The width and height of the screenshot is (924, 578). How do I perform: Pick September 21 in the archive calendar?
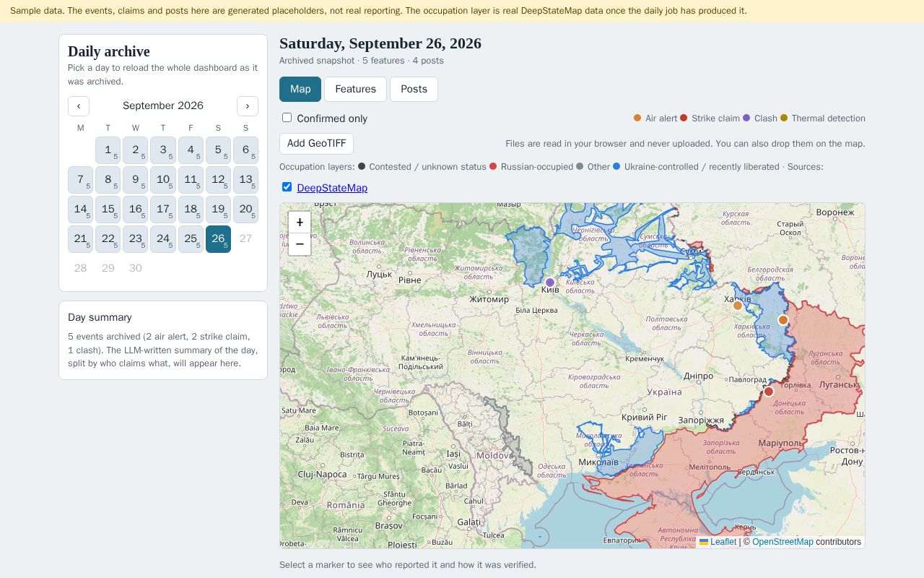(x=80, y=239)
